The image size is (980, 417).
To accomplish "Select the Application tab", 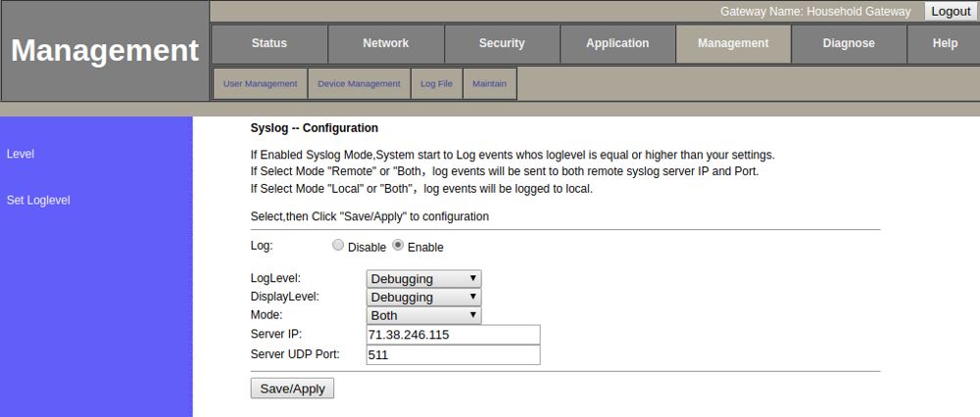I will [x=617, y=43].
